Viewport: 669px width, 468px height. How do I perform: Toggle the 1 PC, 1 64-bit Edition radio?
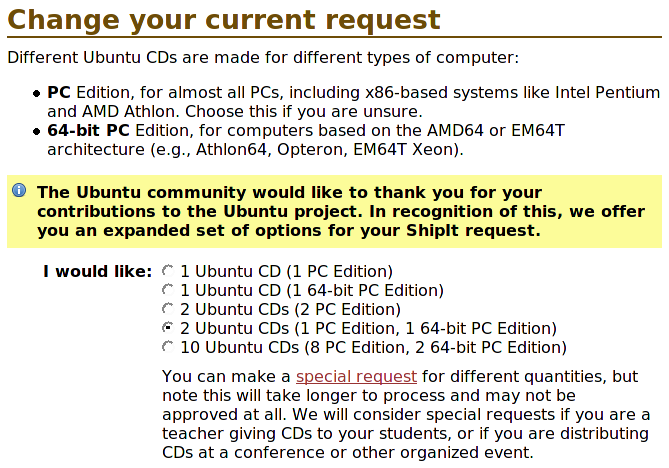[x=168, y=328]
